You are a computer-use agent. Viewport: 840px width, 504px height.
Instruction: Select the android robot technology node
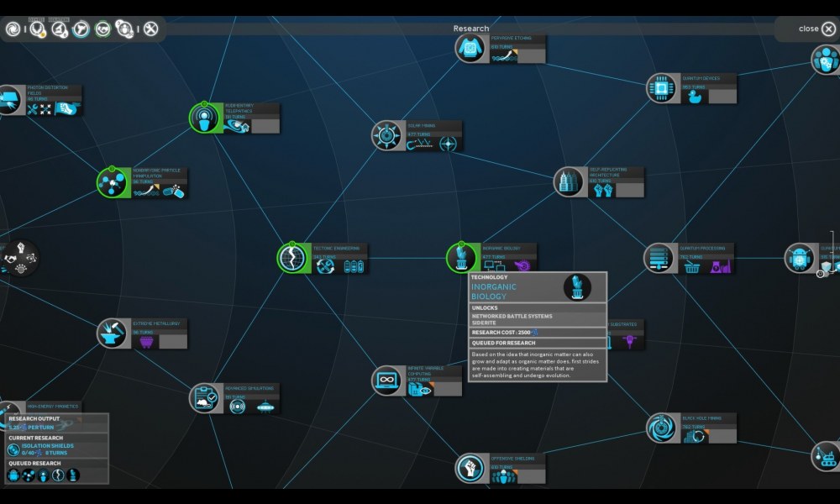tap(800, 258)
